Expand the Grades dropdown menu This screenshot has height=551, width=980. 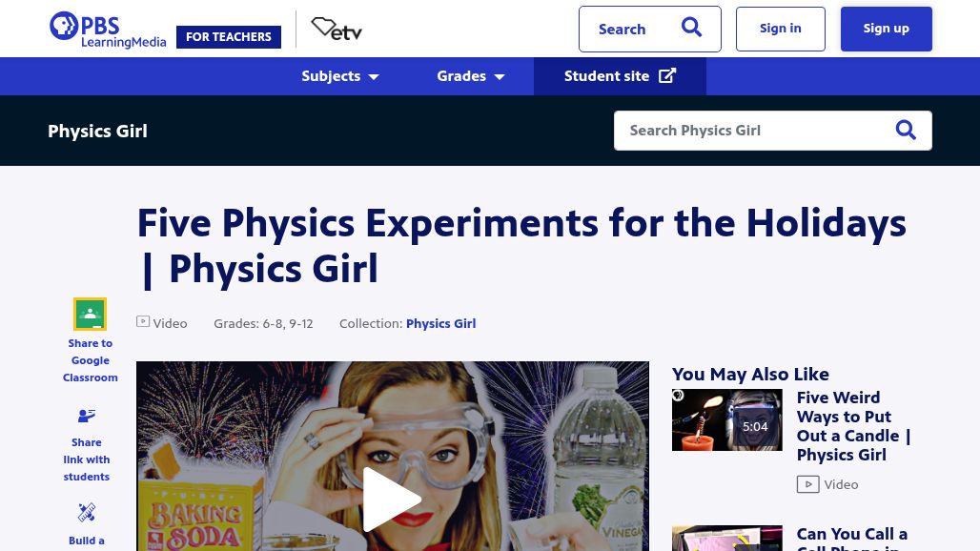[x=470, y=76]
